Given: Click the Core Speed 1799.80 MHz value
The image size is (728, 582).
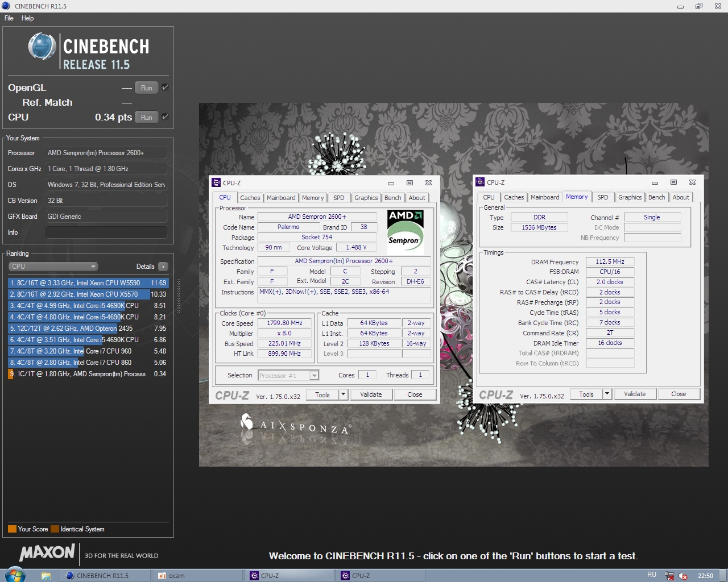Looking at the screenshot, I should 284,323.
